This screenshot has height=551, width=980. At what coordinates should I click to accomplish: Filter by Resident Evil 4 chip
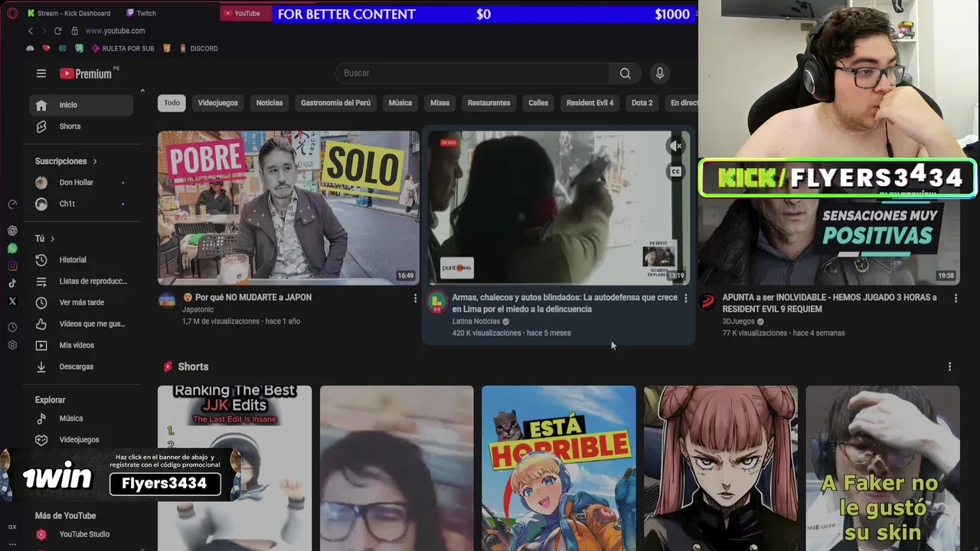(x=590, y=103)
